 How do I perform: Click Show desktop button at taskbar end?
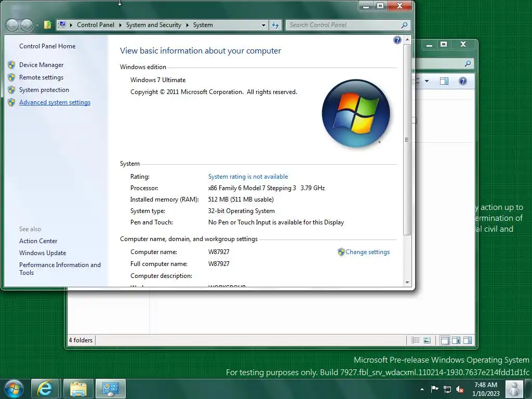[x=528, y=389]
